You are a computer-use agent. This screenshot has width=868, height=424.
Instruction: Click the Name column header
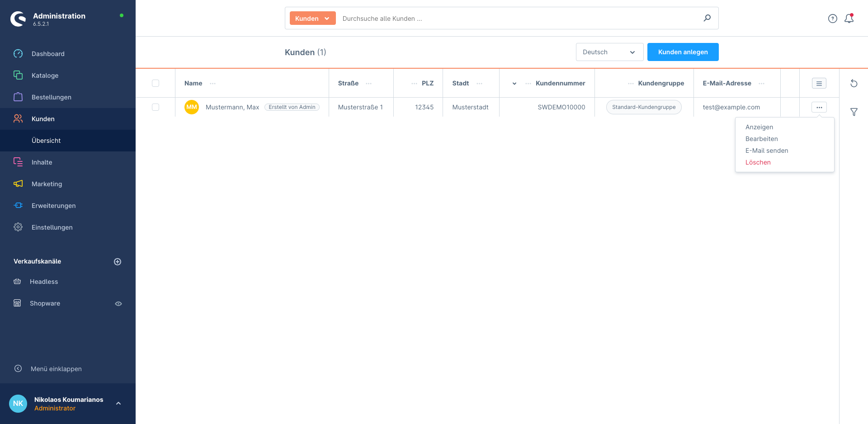[x=193, y=83]
